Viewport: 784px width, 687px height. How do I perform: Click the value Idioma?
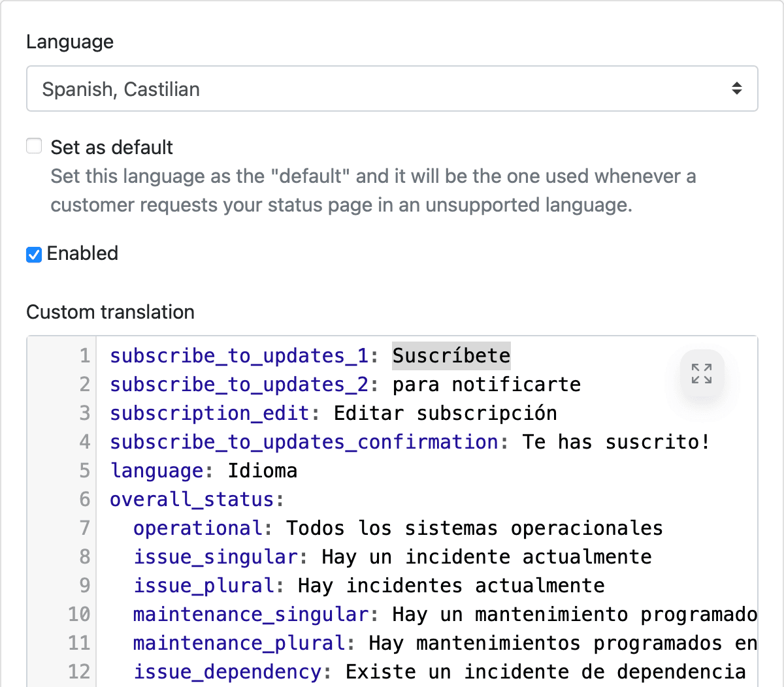click(x=263, y=471)
